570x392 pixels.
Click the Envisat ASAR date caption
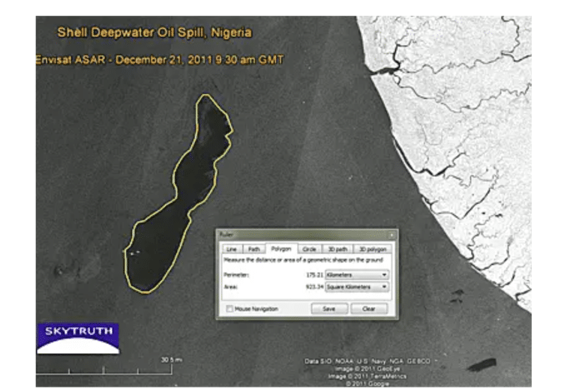pos(160,59)
